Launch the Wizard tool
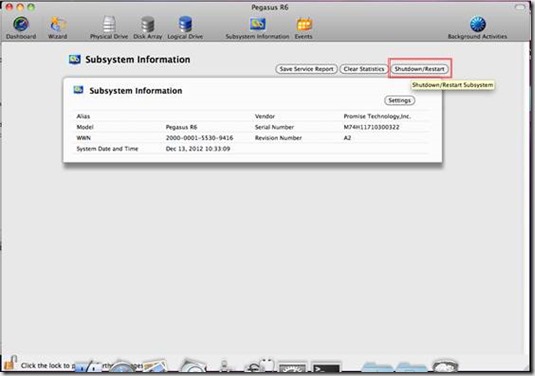Screen dimensions: 535x376 click(x=57, y=28)
